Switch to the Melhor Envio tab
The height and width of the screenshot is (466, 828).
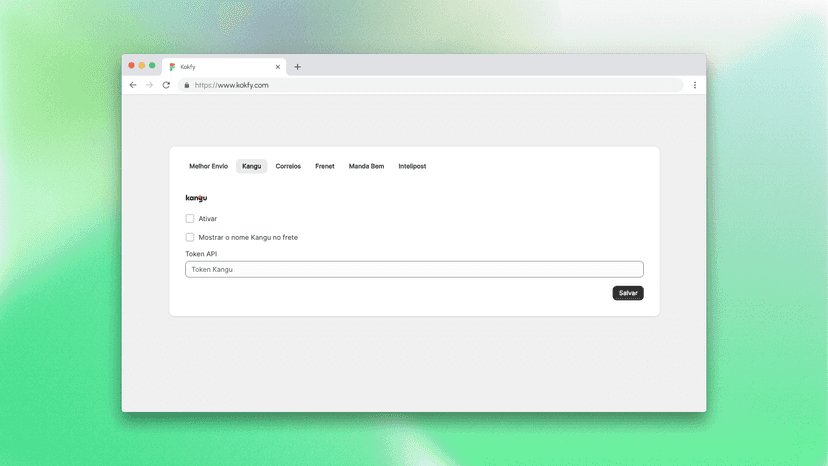[209, 166]
